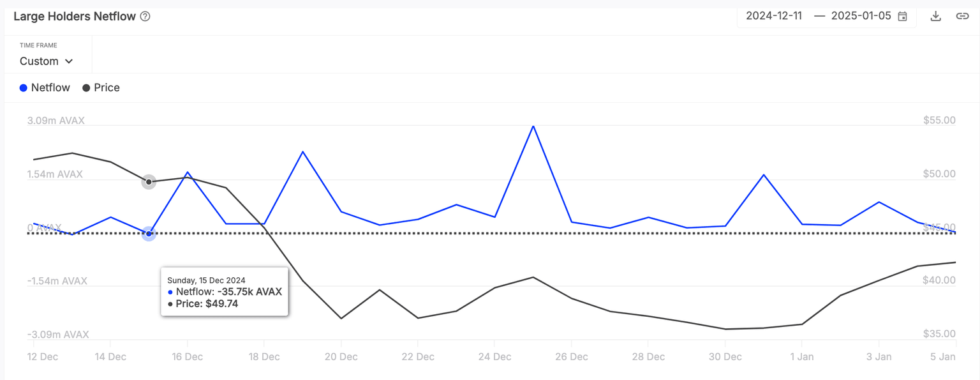Click the Large Holders Netflow title
Image resolution: width=980 pixels, height=380 pixels.
(x=75, y=17)
